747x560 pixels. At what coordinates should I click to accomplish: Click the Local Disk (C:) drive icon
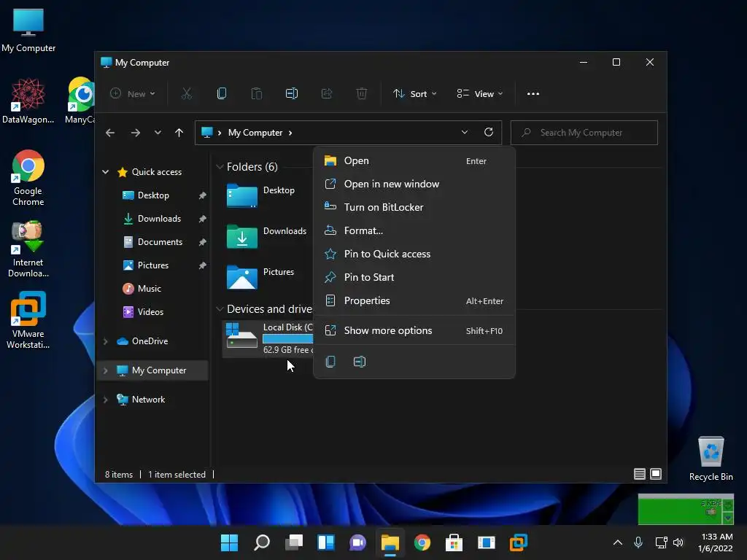point(242,336)
